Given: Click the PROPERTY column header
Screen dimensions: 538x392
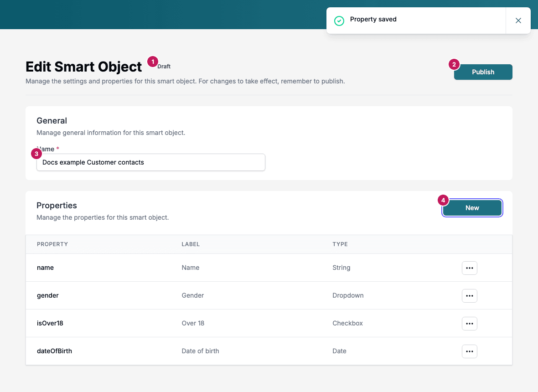Looking at the screenshot, I should point(52,244).
